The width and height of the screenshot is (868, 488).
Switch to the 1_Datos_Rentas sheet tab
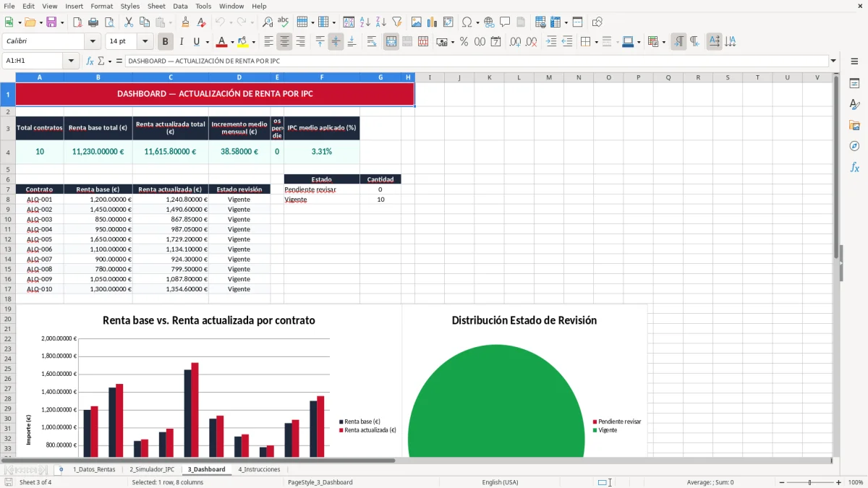point(94,469)
